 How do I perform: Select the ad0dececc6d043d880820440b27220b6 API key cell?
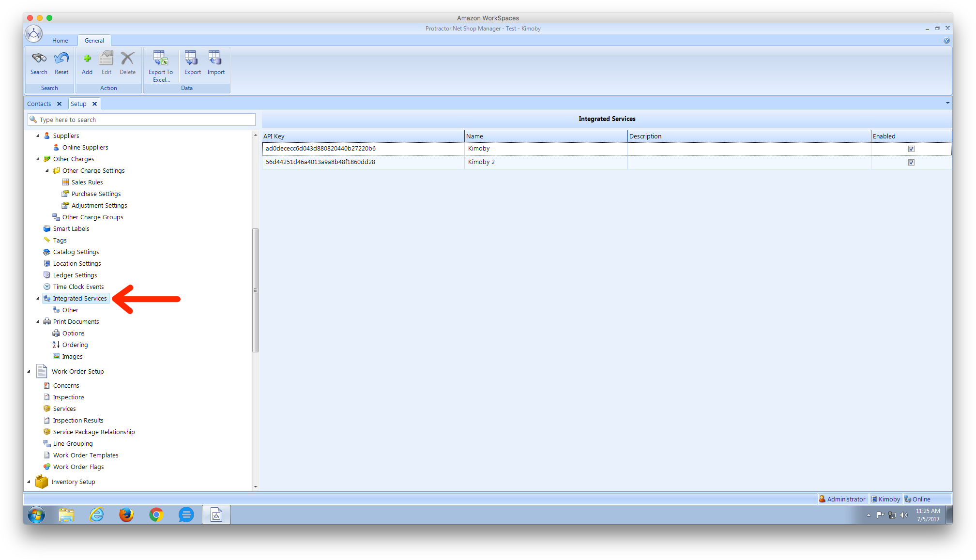point(363,149)
